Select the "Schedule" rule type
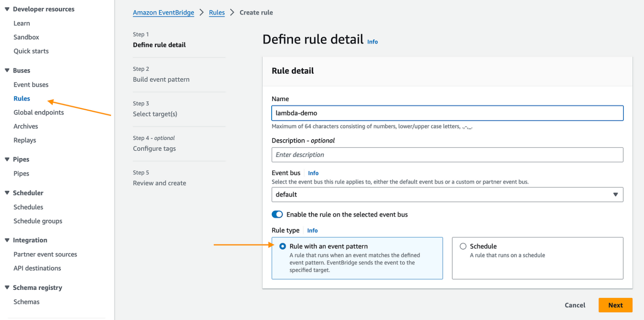644x320 pixels. pos(463,246)
